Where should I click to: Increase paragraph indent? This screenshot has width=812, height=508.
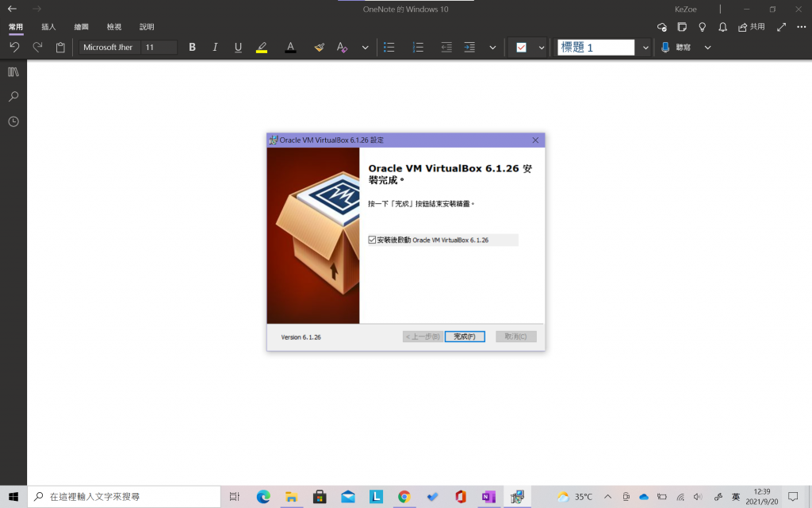point(469,47)
